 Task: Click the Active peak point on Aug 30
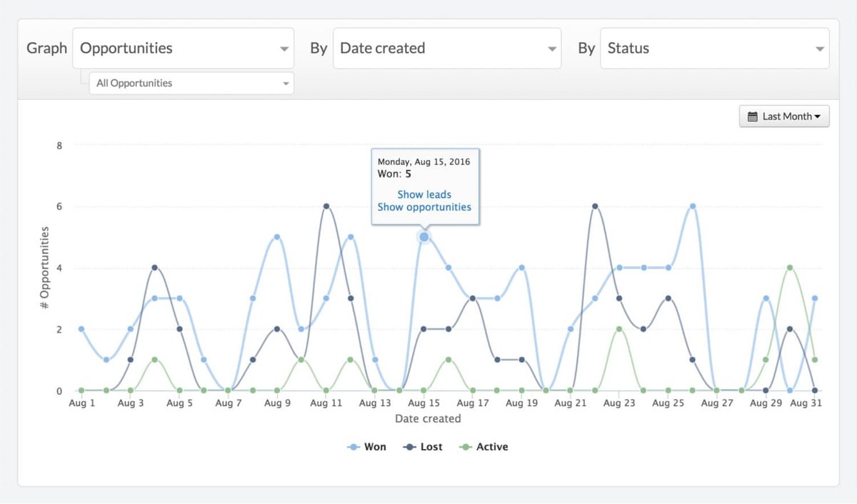coord(790,268)
